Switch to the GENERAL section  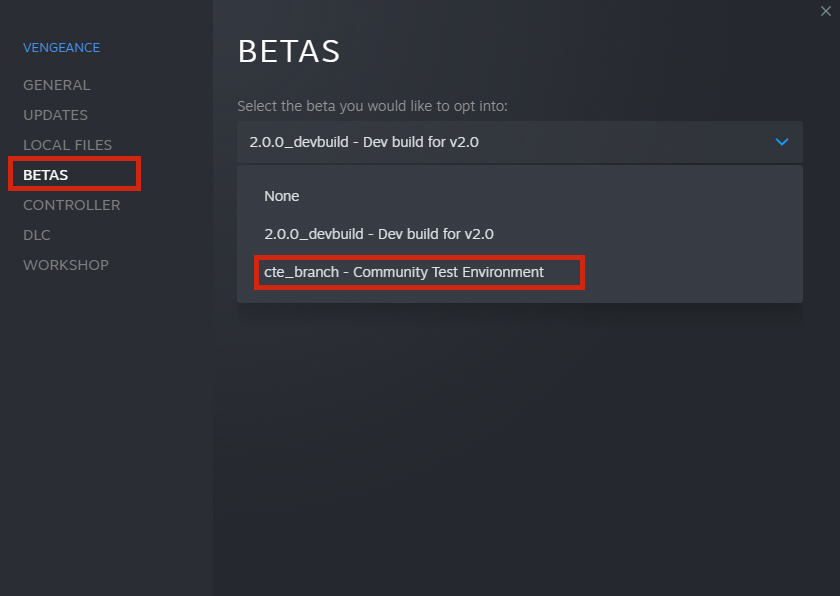[56, 85]
